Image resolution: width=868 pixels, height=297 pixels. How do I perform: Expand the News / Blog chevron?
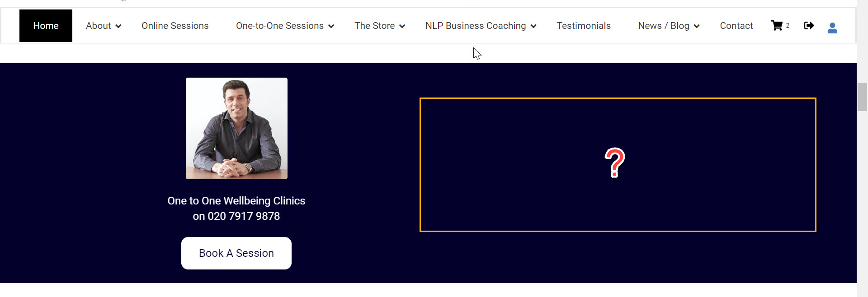(x=697, y=26)
